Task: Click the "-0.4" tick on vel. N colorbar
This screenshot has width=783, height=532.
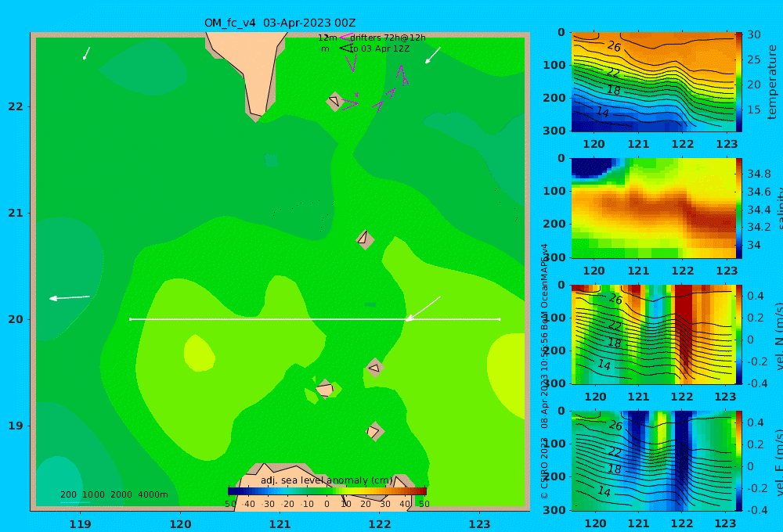Action: tap(757, 383)
